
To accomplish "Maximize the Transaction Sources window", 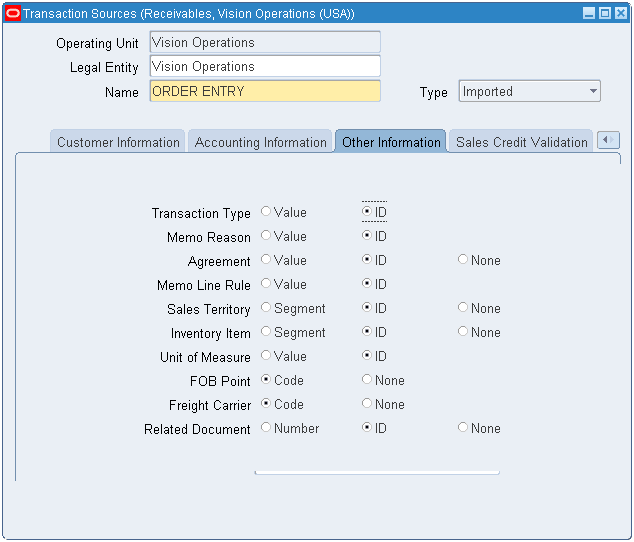I will (604, 13).
